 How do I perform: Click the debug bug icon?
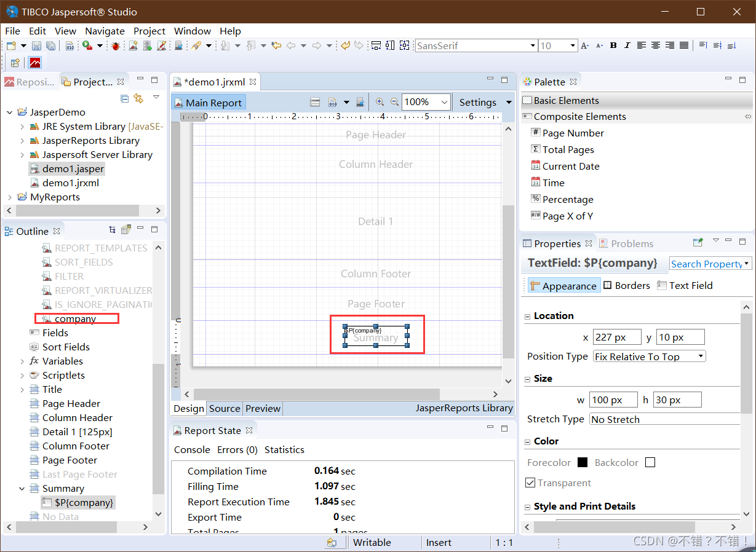115,45
